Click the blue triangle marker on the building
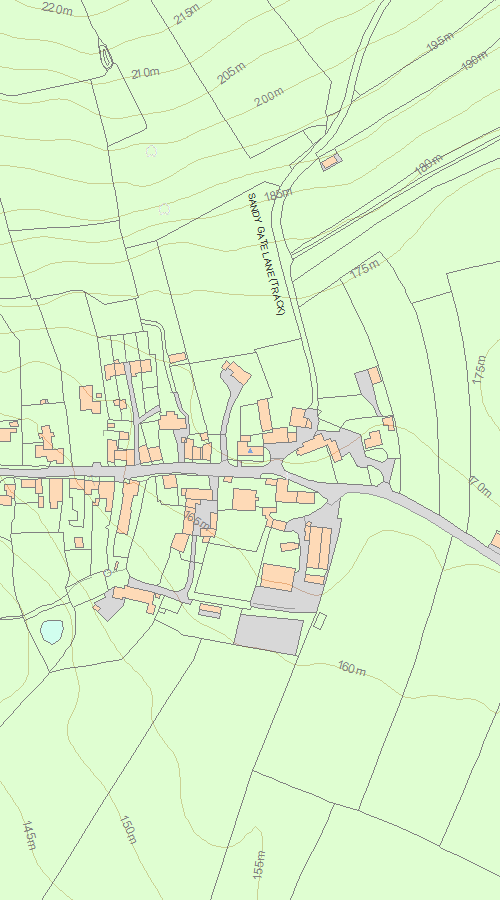The height and width of the screenshot is (900, 500). pyautogui.click(x=250, y=451)
